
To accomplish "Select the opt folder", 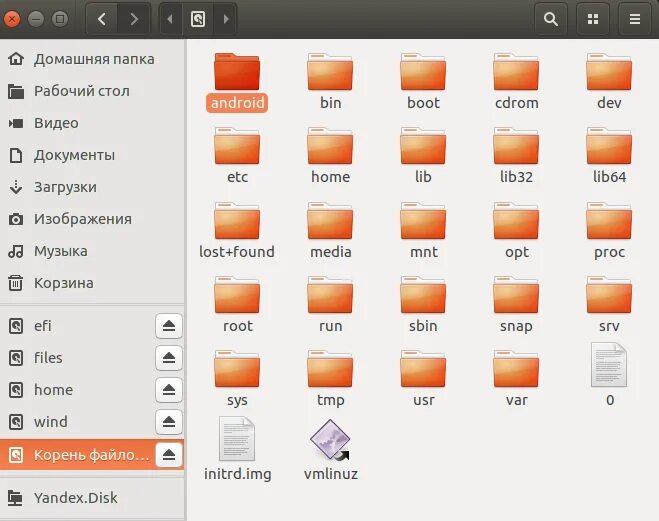I will (x=517, y=231).
